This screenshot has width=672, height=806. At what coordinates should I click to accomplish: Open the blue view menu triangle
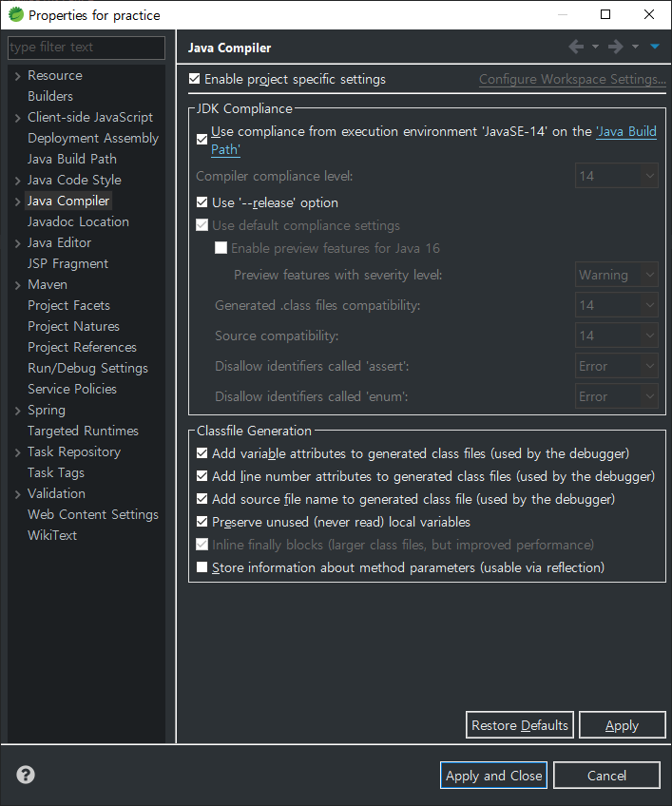point(655,47)
